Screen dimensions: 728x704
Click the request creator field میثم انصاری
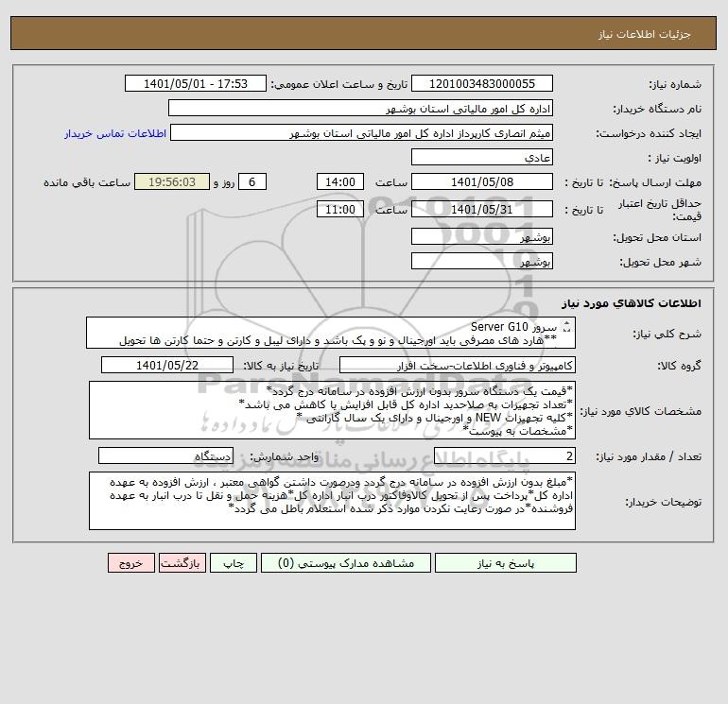[362, 133]
